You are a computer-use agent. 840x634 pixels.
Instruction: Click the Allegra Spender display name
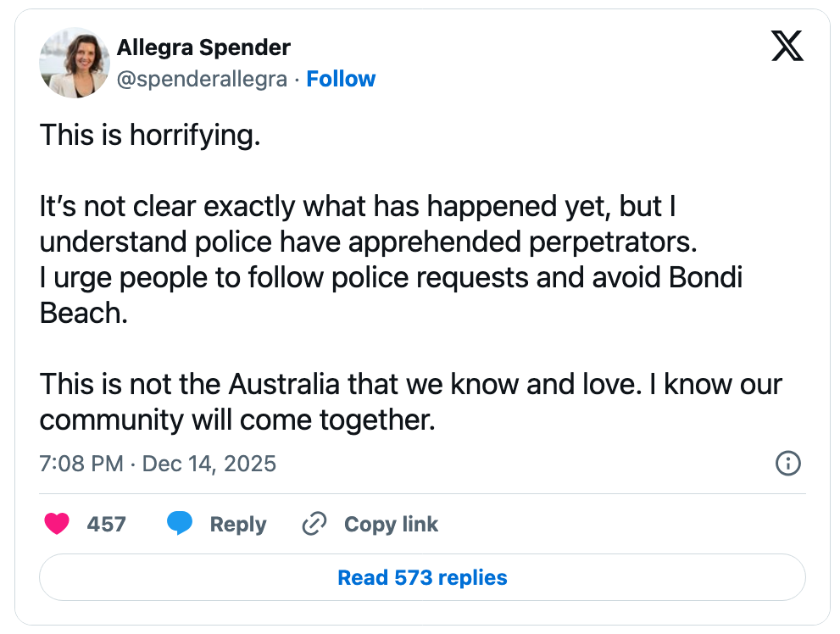(203, 47)
